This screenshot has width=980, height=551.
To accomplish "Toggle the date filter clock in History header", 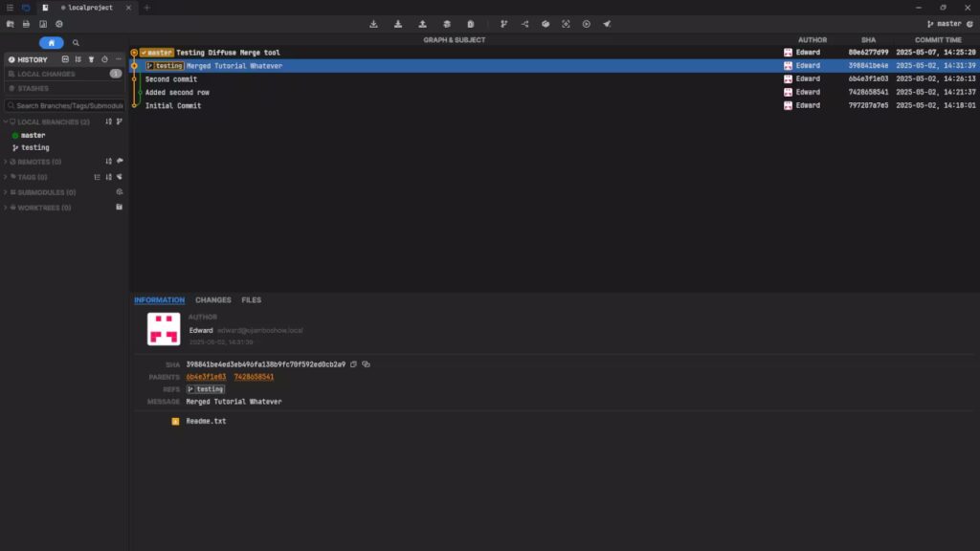I will (x=105, y=58).
